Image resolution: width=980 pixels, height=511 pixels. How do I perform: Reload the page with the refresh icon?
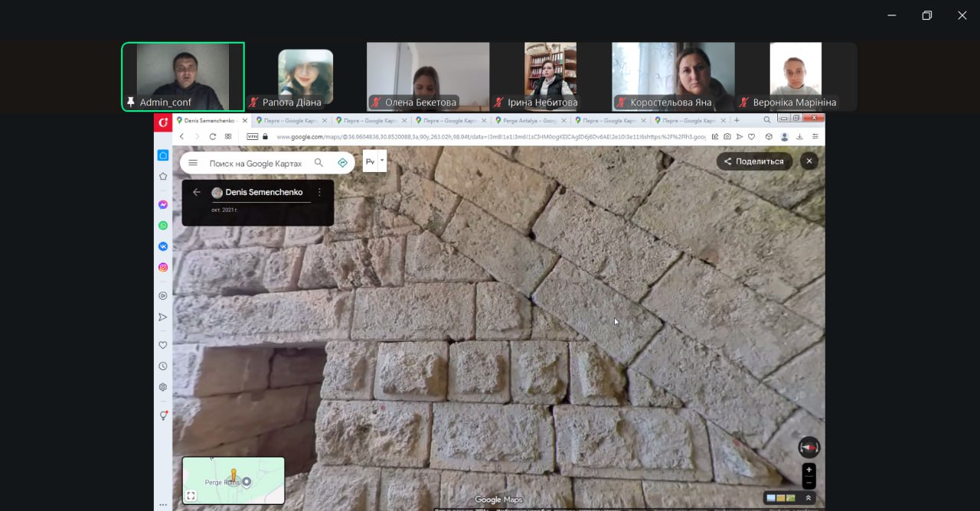tap(212, 136)
